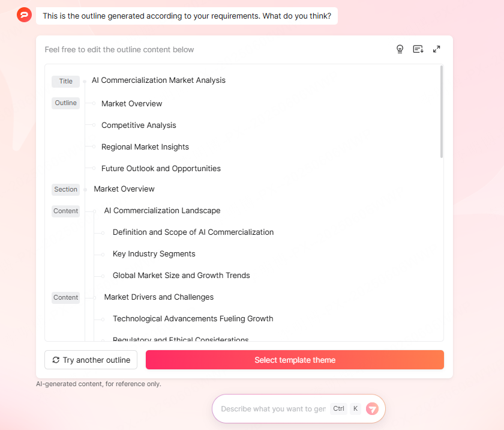Click the lightbulb suggestions icon
504x430 pixels.
[400, 49]
